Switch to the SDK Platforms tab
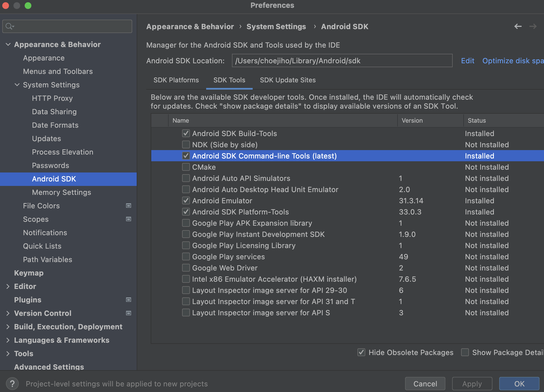The image size is (544, 392). (176, 80)
